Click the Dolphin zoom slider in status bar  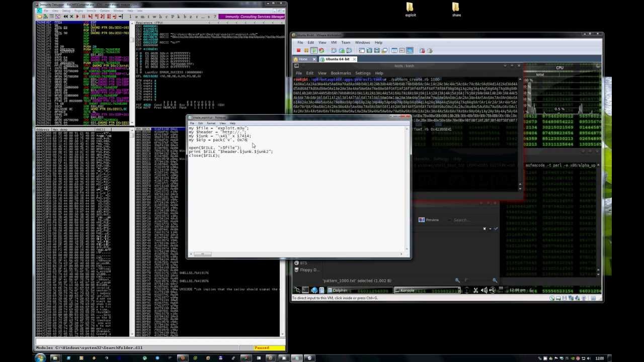click(x=476, y=280)
